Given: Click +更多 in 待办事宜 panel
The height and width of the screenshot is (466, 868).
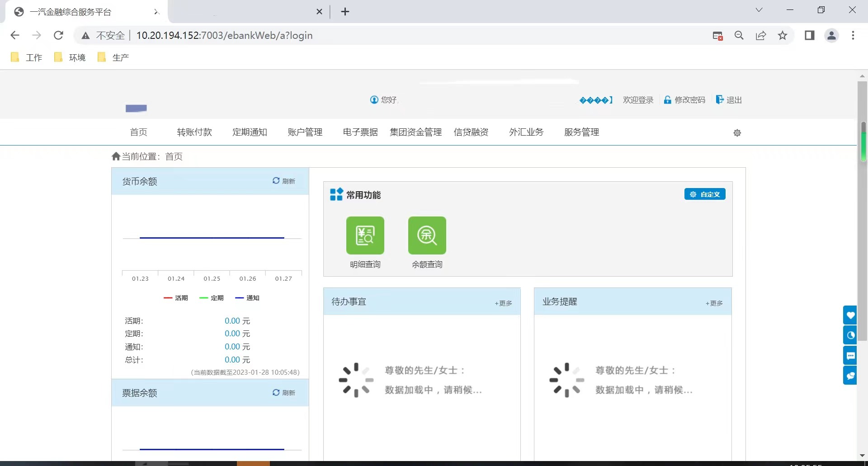Looking at the screenshot, I should pos(503,303).
